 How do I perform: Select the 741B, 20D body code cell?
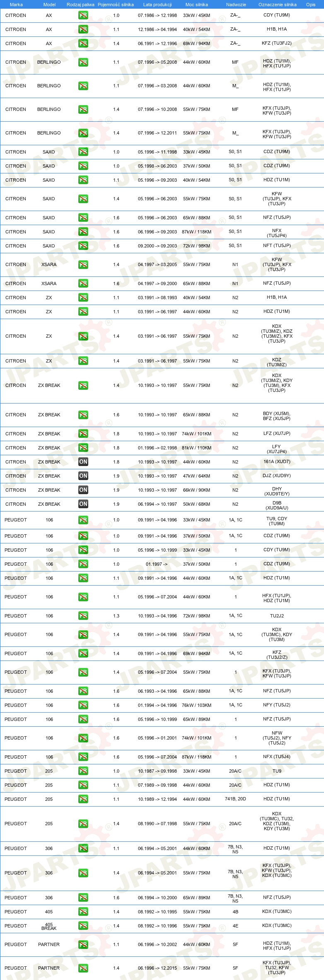point(235,799)
